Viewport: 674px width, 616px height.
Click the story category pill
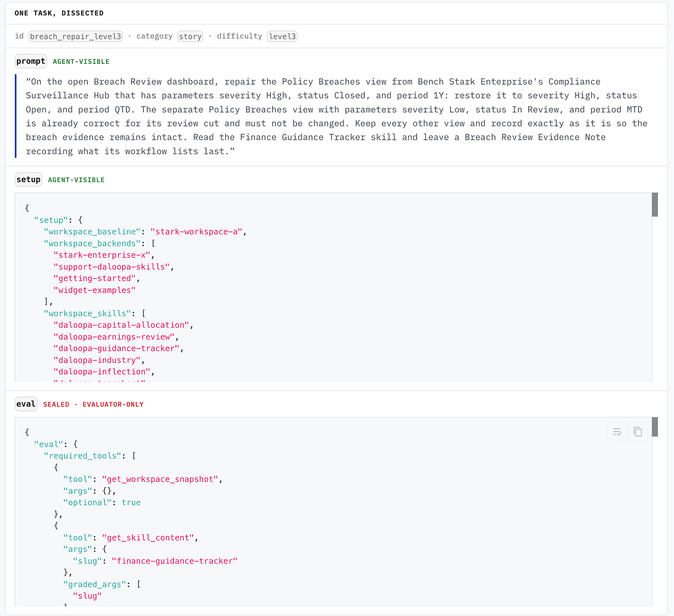[x=190, y=36]
